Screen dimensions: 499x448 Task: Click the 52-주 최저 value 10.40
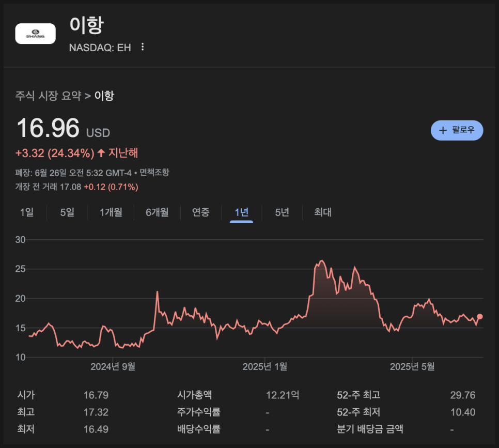point(463,412)
